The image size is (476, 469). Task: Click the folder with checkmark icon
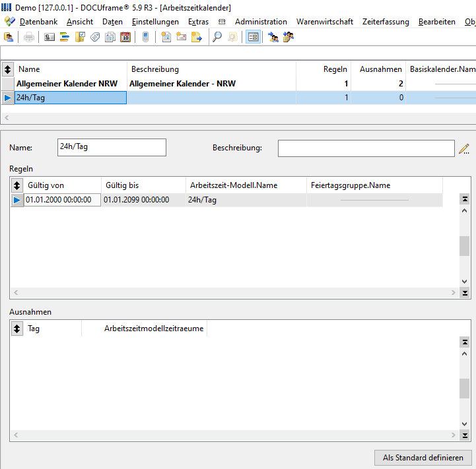(80, 38)
